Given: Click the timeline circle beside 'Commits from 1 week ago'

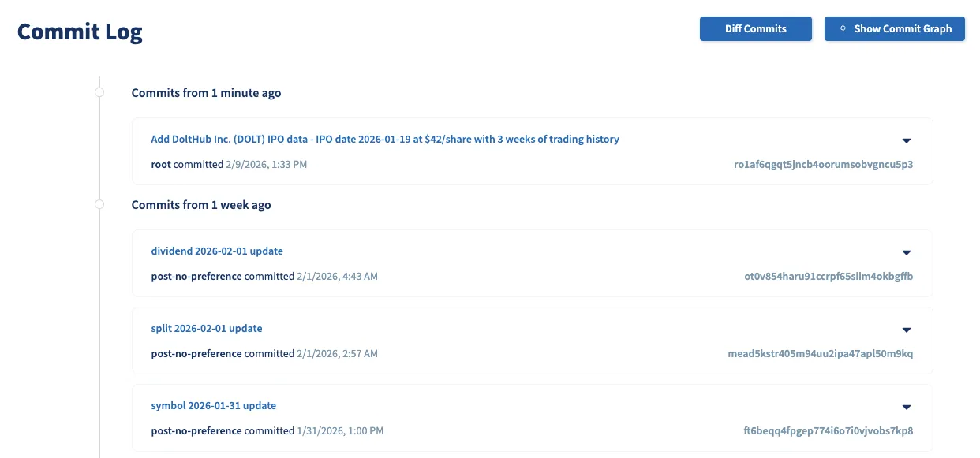Looking at the screenshot, I should (99, 203).
